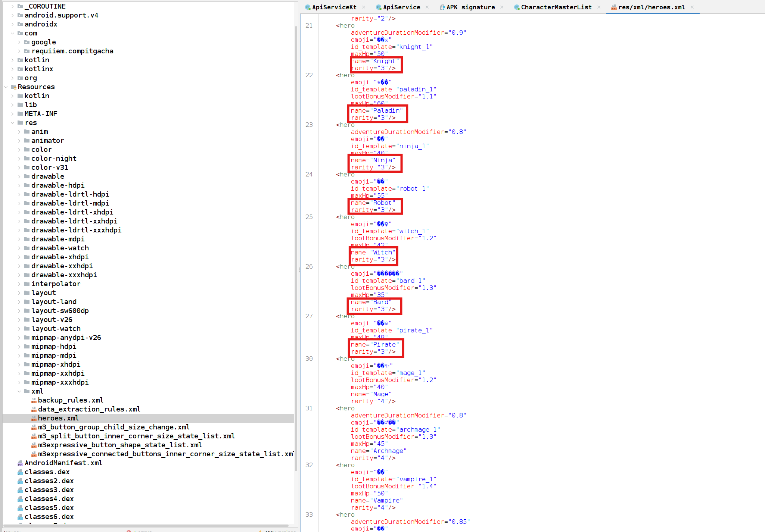Select the classes6.dex entry icon
Viewport: 765px width, 532px height.
coord(21,516)
